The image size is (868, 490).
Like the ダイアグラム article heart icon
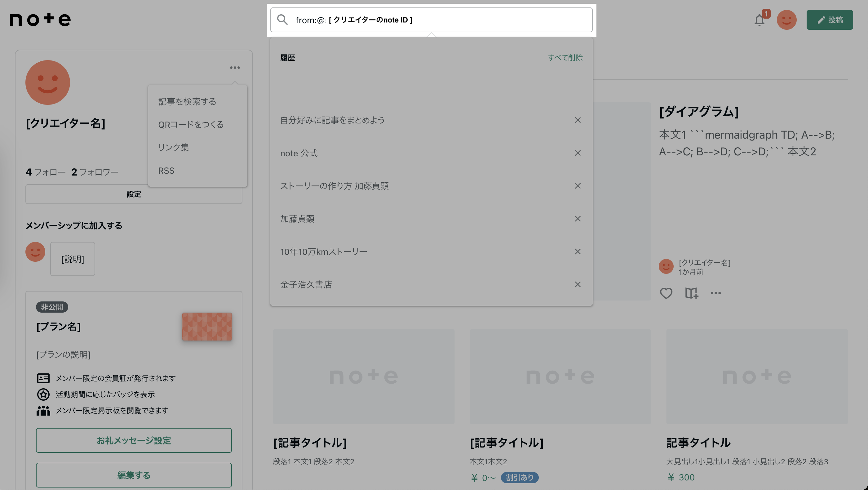click(x=666, y=293)
